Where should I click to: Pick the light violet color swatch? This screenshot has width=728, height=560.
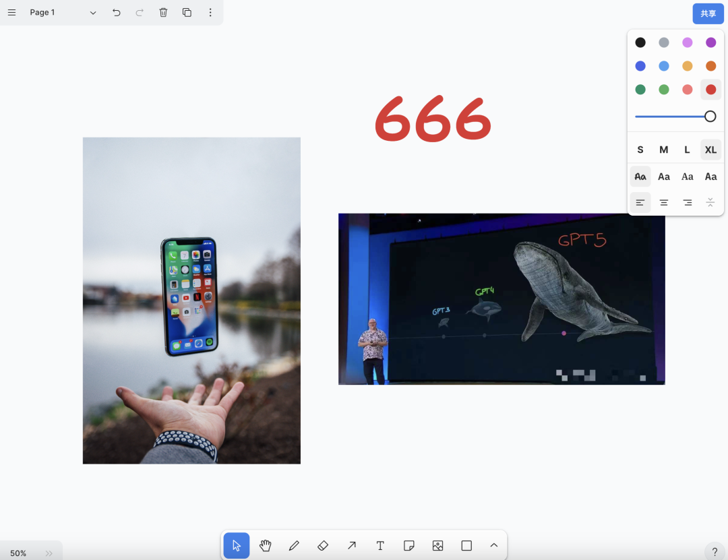coord(687,42)
